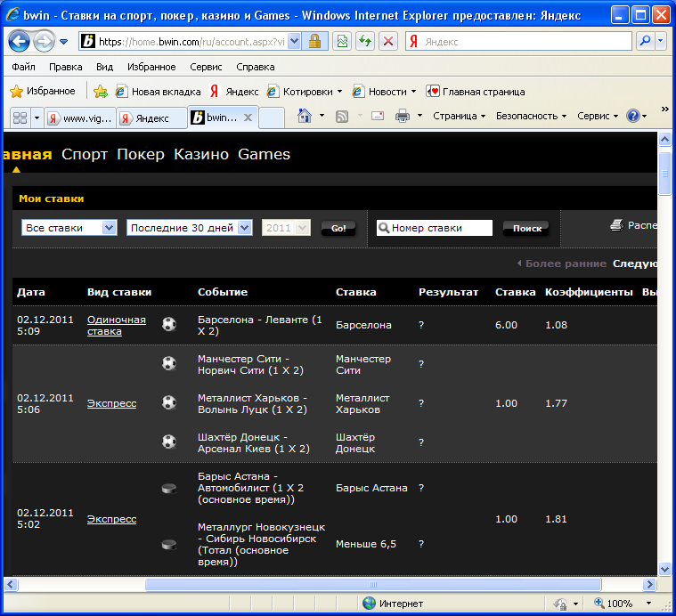Go to the Спорт section

(85, 154)
